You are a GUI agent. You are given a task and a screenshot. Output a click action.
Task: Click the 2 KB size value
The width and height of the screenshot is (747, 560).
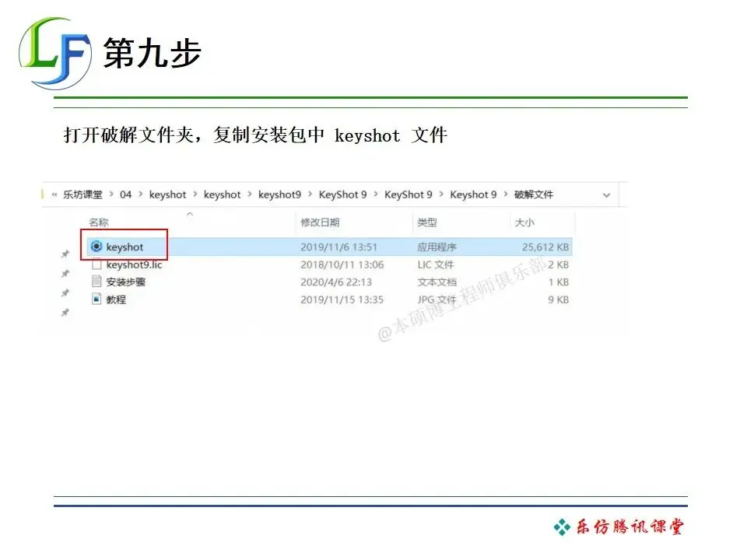(x=559, y=264)
